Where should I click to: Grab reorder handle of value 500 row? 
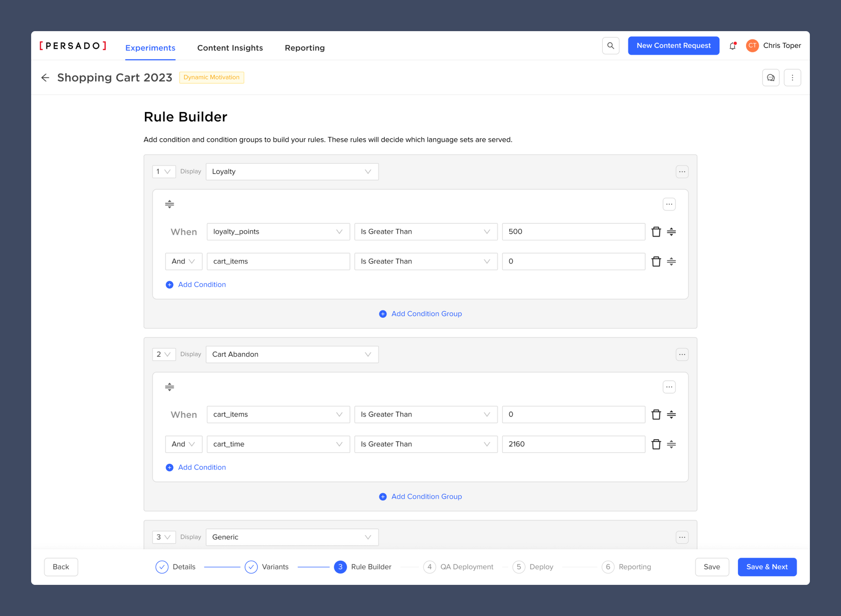[671, 232]
